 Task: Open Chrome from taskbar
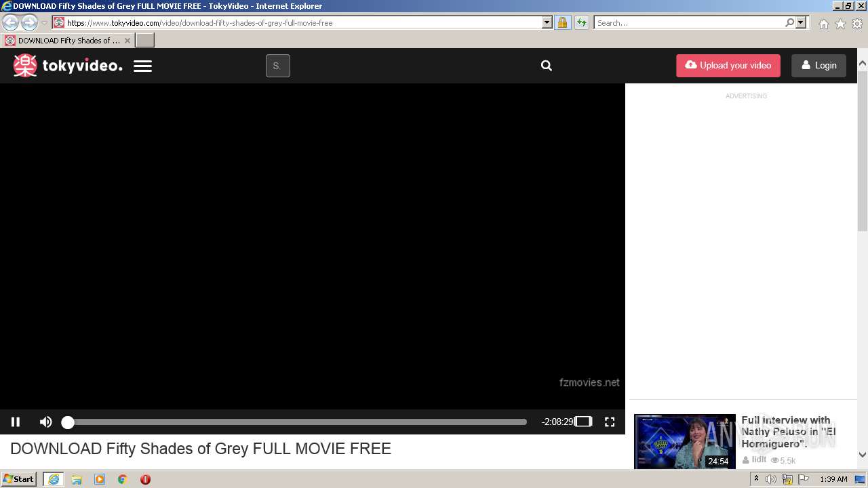123,479
